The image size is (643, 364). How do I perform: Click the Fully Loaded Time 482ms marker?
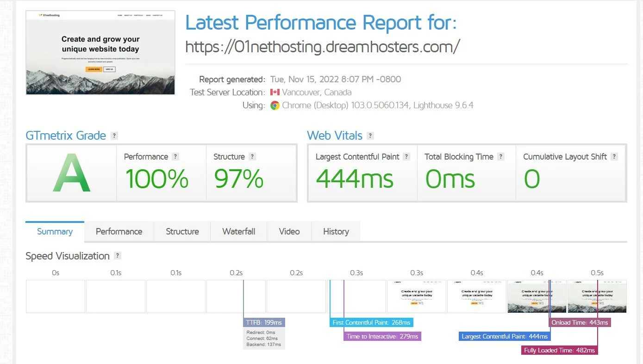(558, 350)
